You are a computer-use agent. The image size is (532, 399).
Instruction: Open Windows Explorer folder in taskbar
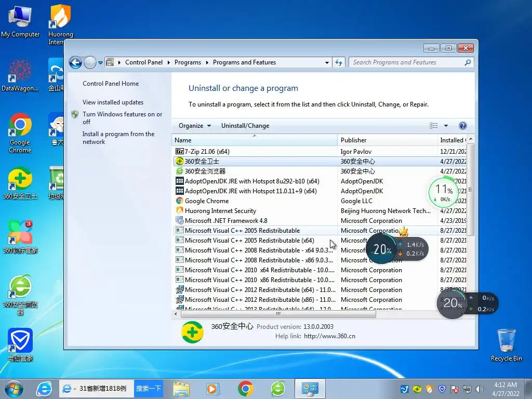pyautogui.click(x=181, y=389)
